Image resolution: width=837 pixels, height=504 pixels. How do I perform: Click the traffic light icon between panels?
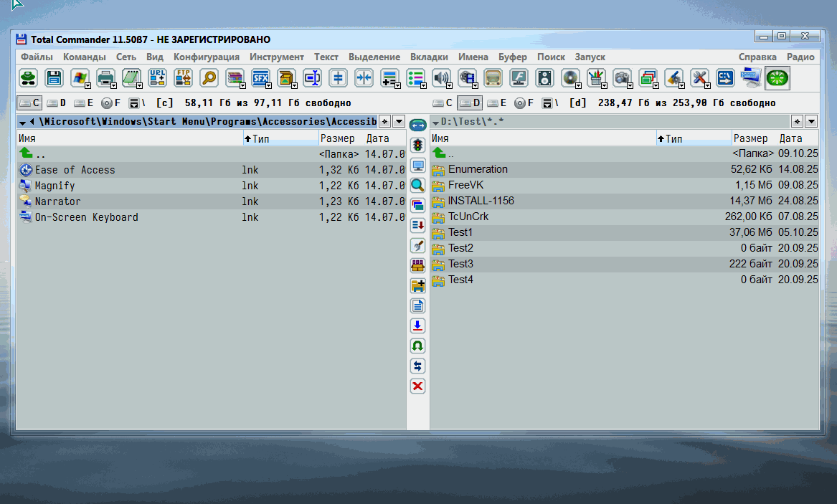coord(417,146)
